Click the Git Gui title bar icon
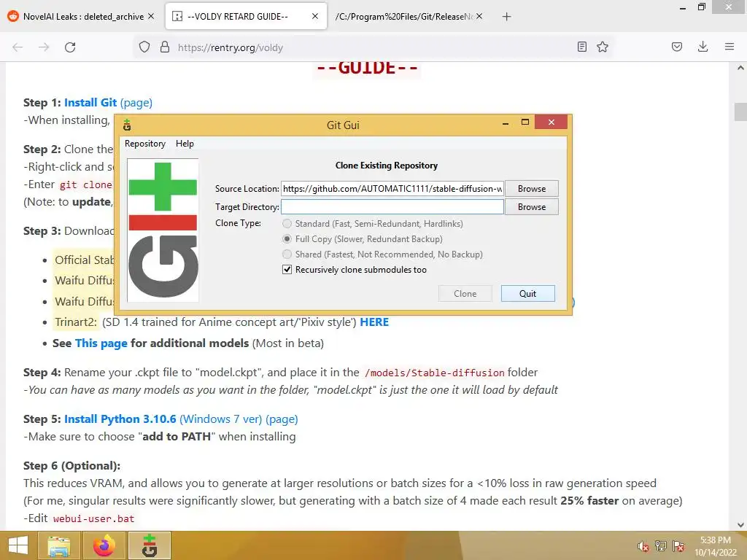 [127, 125]
